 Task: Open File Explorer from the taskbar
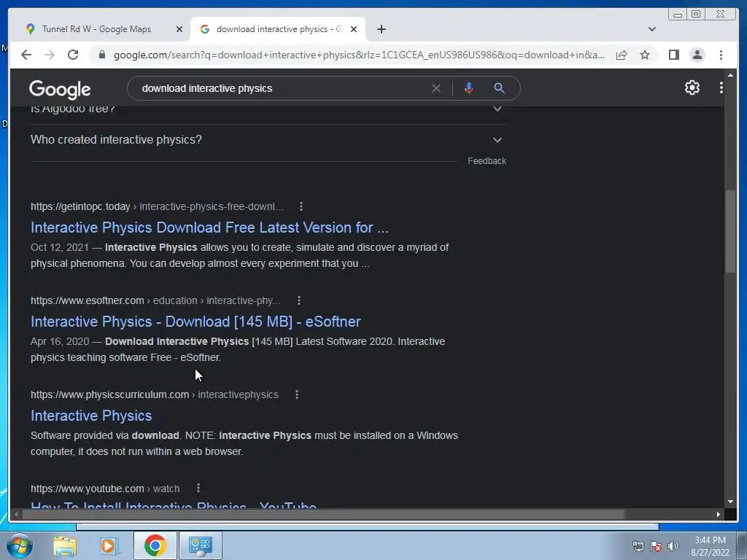pos(65,545)
